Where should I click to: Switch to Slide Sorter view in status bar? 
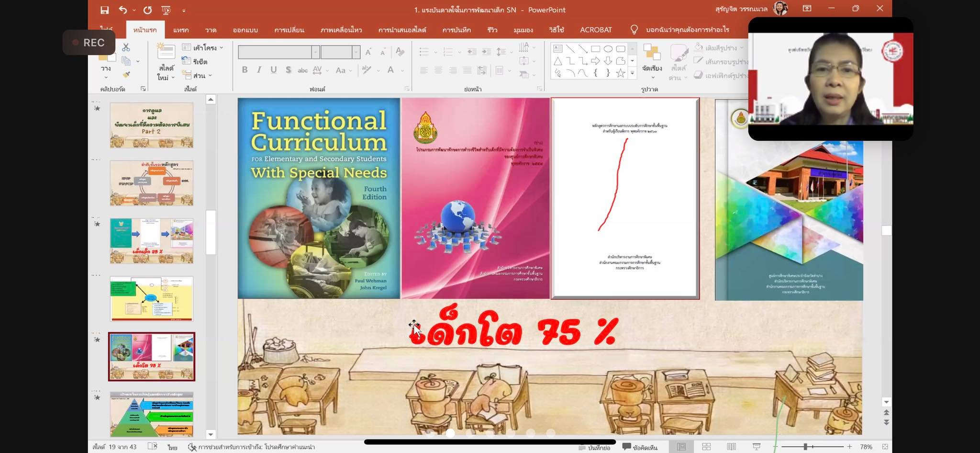pyautogui.click(x=706, y=447)
